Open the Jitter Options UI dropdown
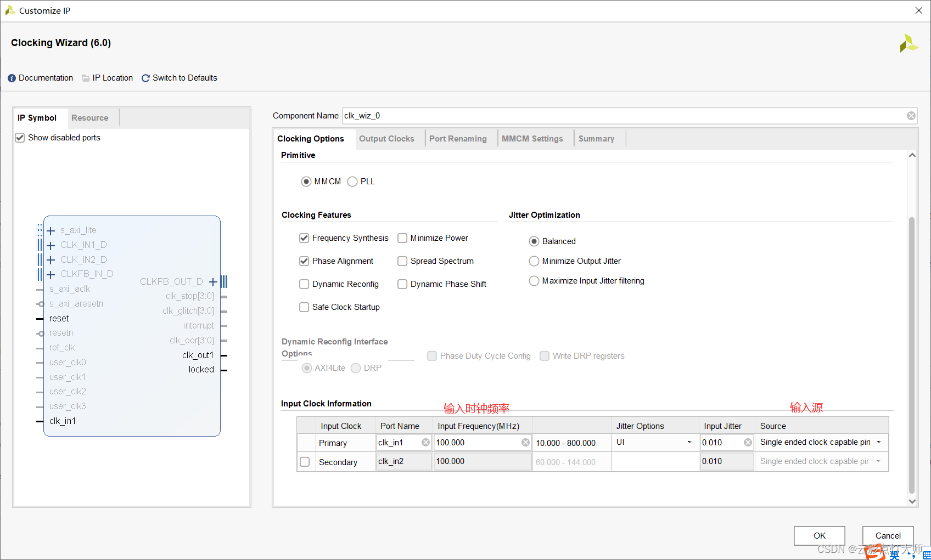This screenshot has width=931, height=560. pos(654,442)
